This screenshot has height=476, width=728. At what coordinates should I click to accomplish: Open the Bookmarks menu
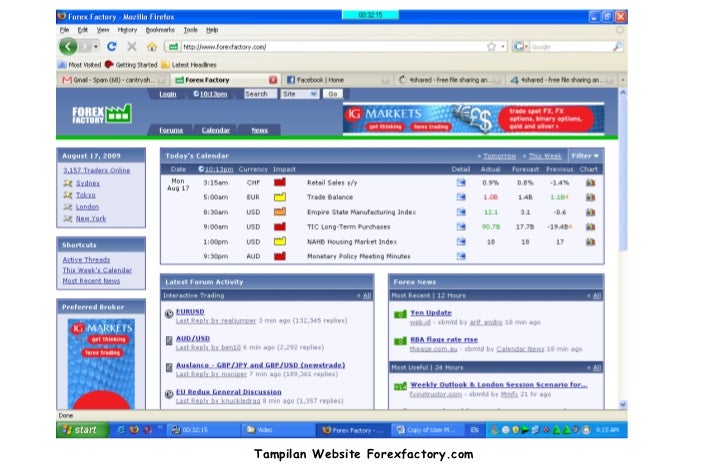click(x=160, y=30)
